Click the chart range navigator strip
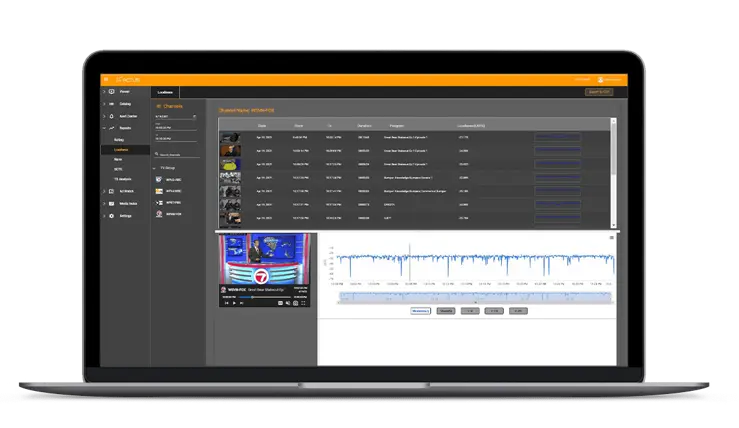 (474, 296)
